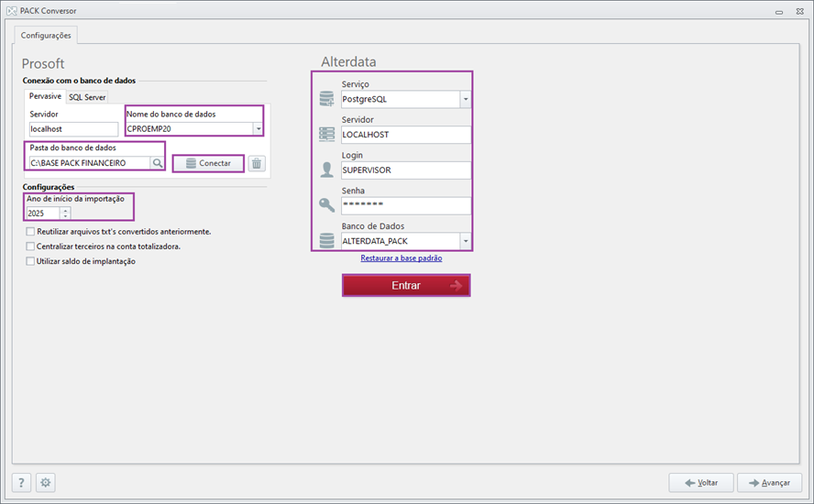Decrease the import start year with down arrow
The height and width of the screenshot is (504, 814).
click(x=65, y=216)
